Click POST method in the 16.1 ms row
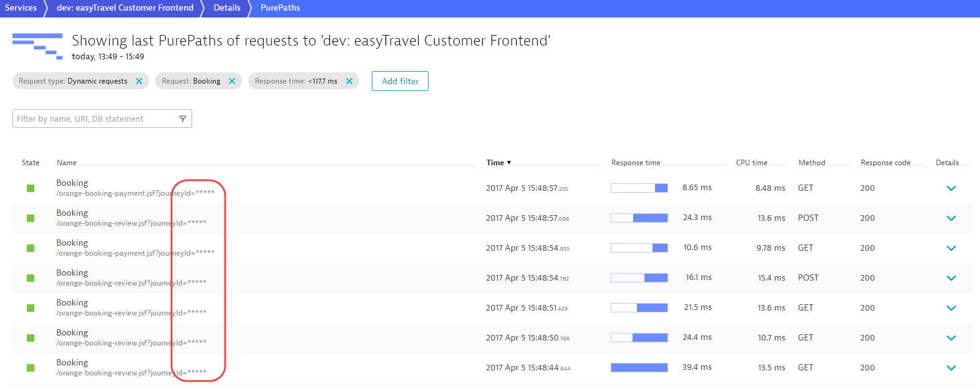 pyautogui.click(x=808, y=277)
